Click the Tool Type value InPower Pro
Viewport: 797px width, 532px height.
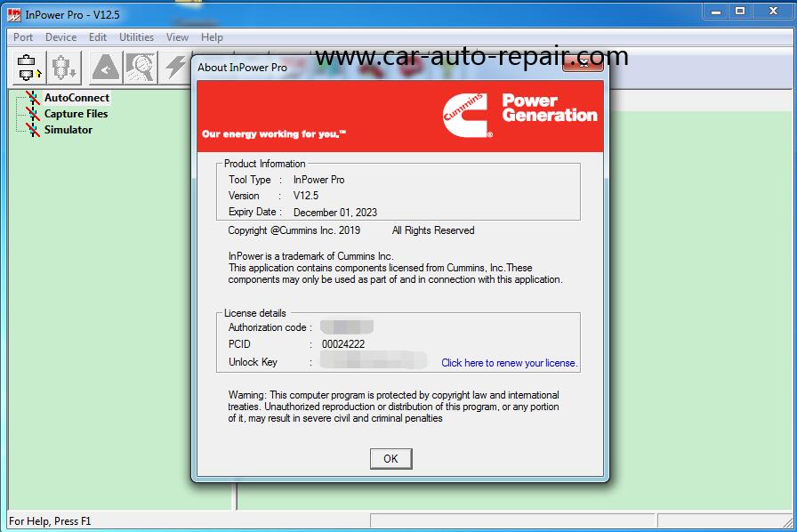click(x=318, y=180)
